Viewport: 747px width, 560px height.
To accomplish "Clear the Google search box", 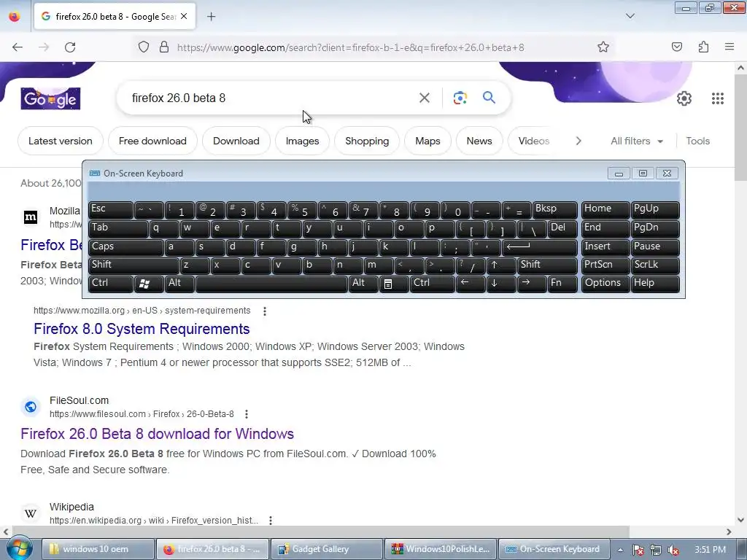I will [424, 98].
